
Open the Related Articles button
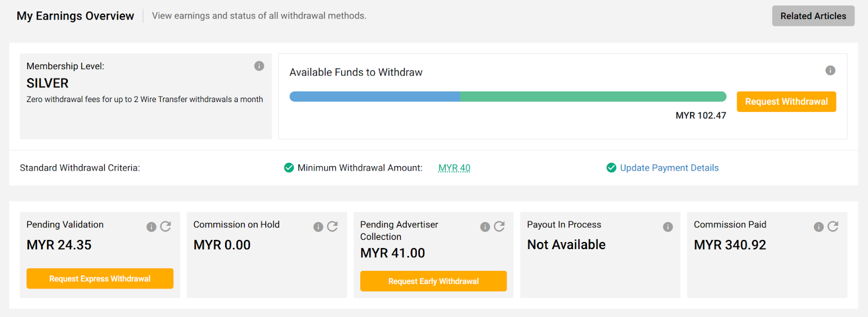tap(813, 16)
